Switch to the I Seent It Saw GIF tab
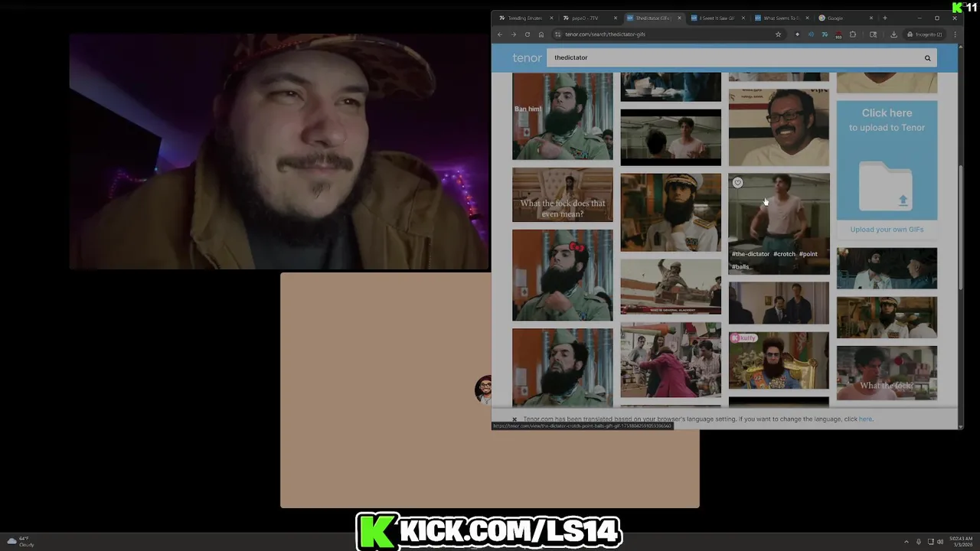 [716, 18]
